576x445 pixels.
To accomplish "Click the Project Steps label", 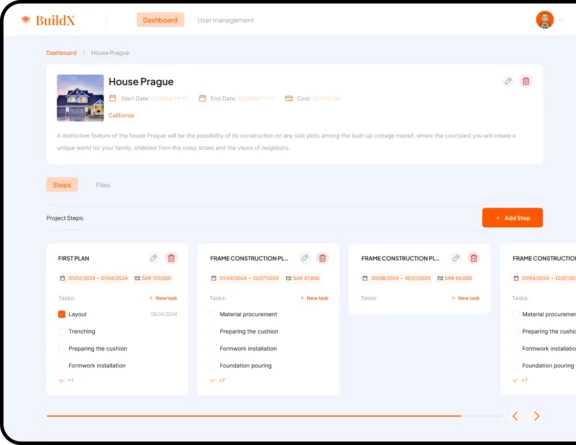I will click(65, 218).
